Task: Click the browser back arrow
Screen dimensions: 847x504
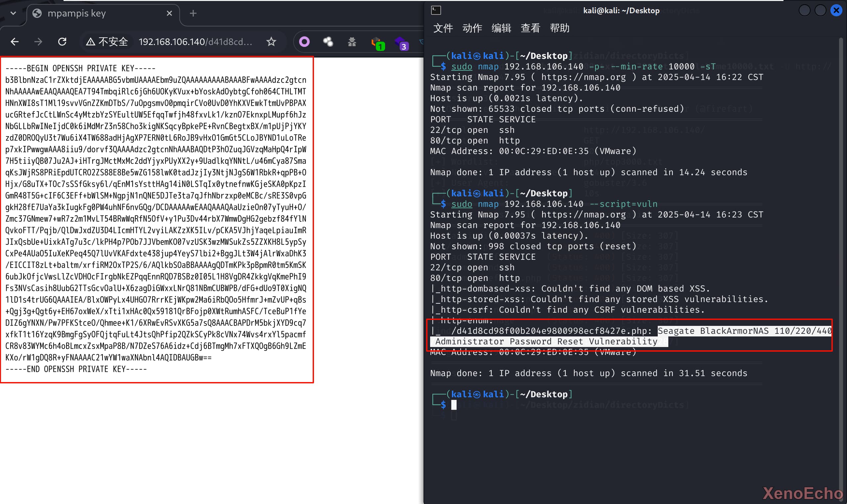Action: (15, 42)
